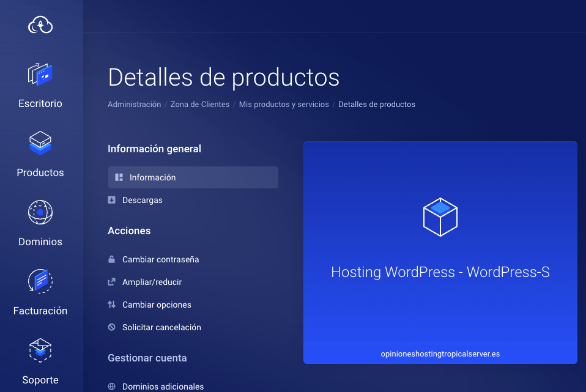Navigate to Zona de Clientes breadcrumb
586x392 pixels.
(199, 105)
